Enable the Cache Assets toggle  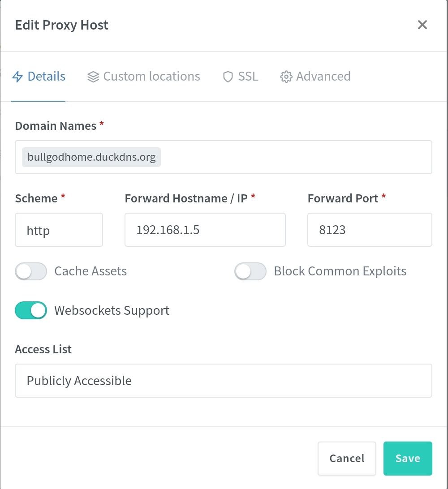click(31, 271)
